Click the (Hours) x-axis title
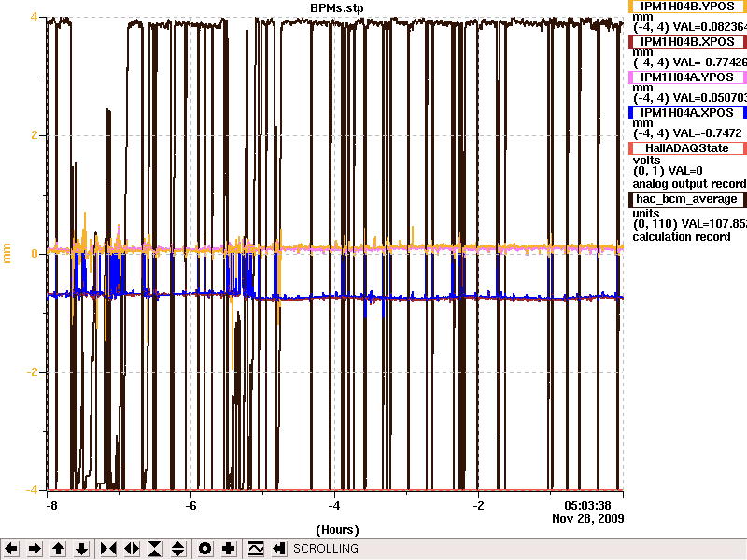 pos(337,530)
